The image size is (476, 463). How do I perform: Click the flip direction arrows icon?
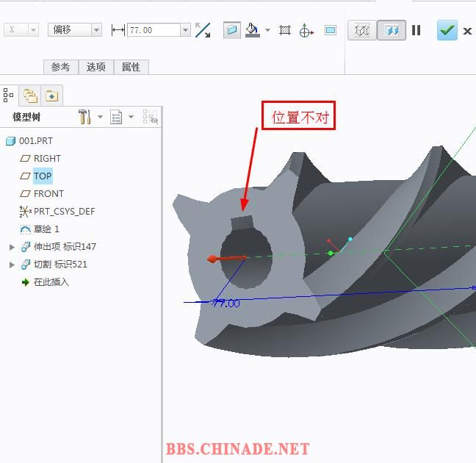(x=203, y=30)
